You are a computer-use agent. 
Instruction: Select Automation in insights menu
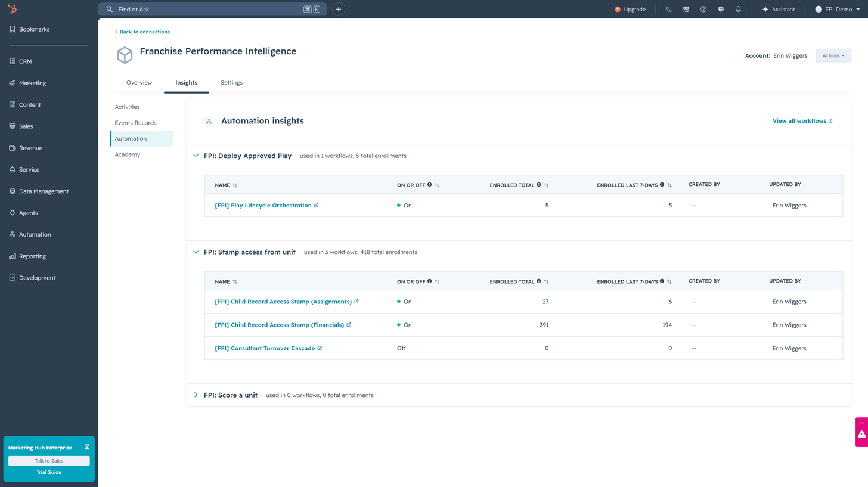tap(141, 138)
